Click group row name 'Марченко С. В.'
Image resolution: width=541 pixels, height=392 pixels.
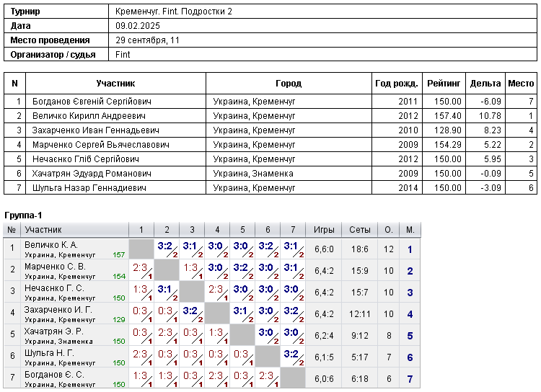pyautogui.click(x=55, y=267)
